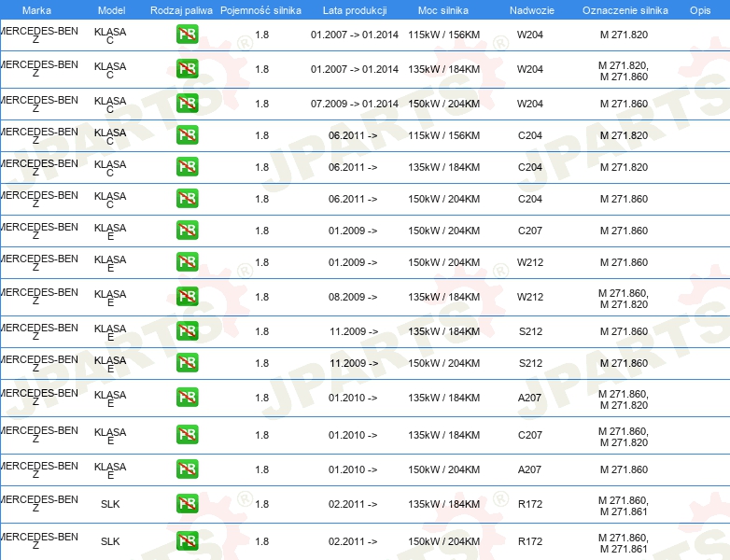730x560 pixels.
Task: Click the Oznaczenie silnika column header
Action: coord(625,10)
